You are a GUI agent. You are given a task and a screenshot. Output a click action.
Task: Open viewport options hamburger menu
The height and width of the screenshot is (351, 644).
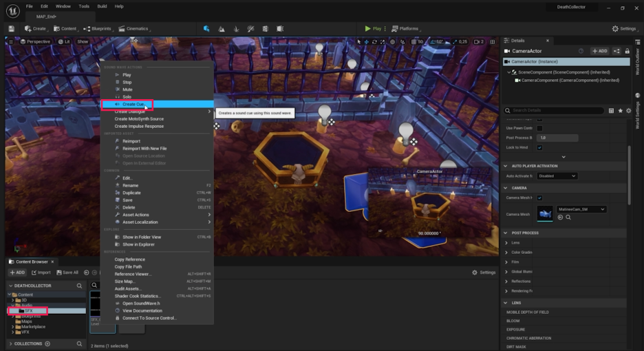pos(11,41)
